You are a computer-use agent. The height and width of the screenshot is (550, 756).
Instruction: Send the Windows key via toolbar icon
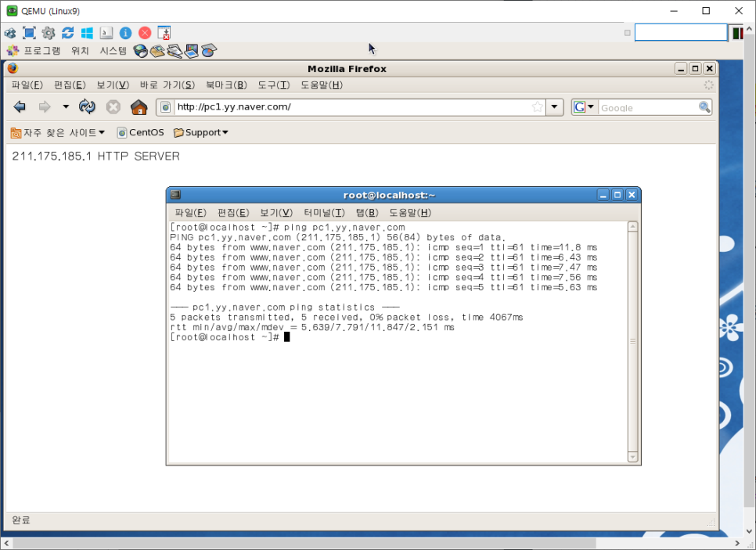point(88,33)
